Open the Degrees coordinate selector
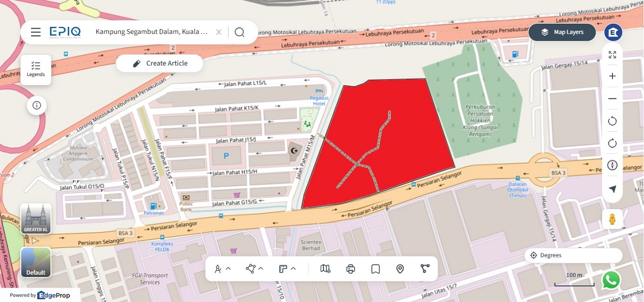 pos(573,255)
